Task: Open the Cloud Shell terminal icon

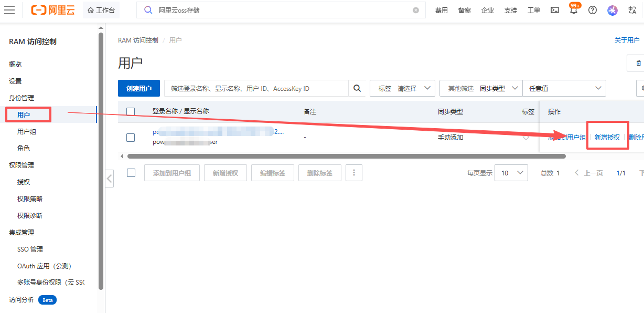Action: tap(554, 10)
